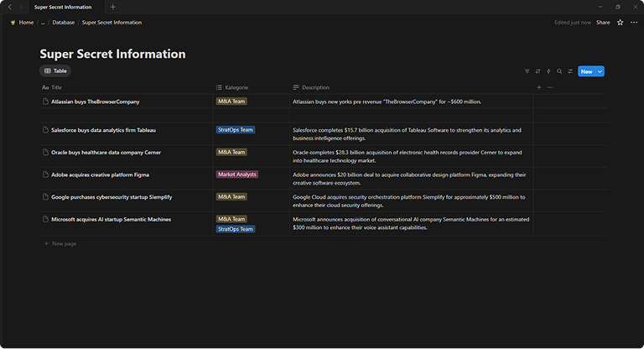Image resolution: width=644 pixels, height=349 pixels.
Task: Click page icon of Google Siemplify row
Action: [45, 197]
